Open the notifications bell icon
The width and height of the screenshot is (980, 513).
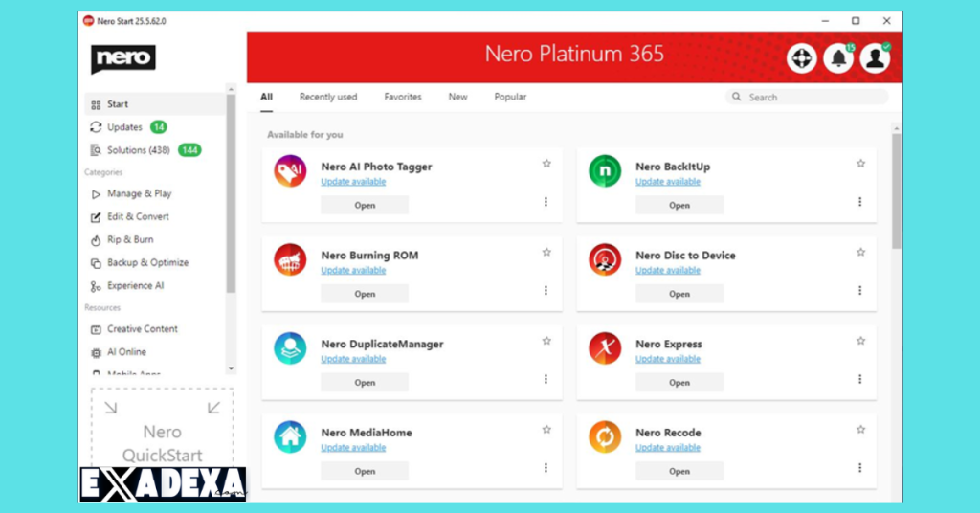click(x=838, y=58)
